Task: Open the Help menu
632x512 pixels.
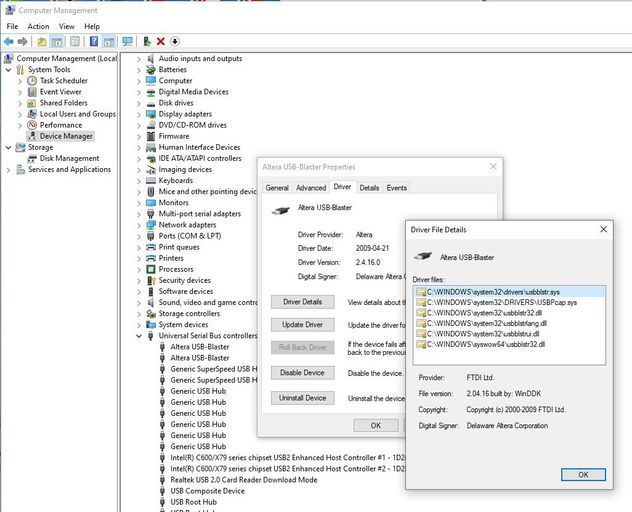Action: [92, 26]
